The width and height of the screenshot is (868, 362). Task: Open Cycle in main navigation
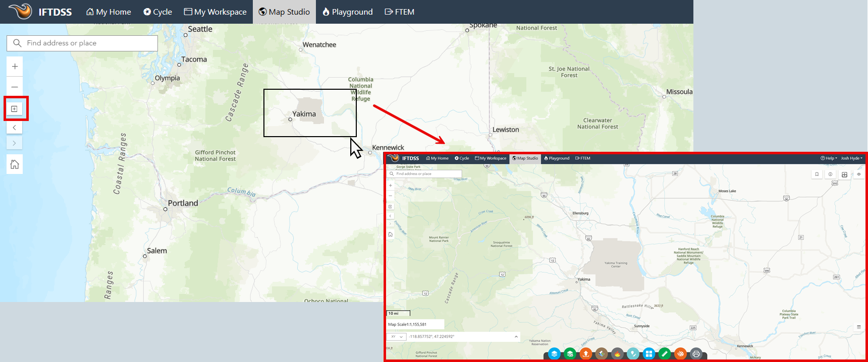(158, 12)
